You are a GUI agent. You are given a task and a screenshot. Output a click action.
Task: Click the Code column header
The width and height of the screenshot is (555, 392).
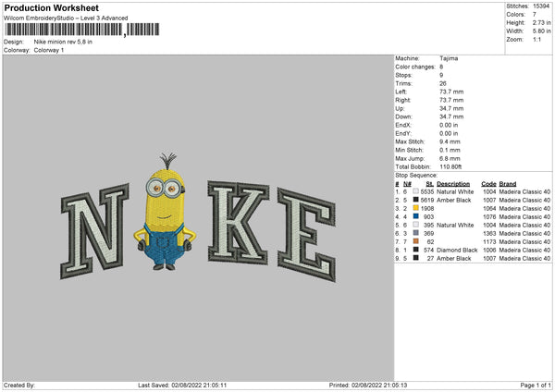click(488, 183)
